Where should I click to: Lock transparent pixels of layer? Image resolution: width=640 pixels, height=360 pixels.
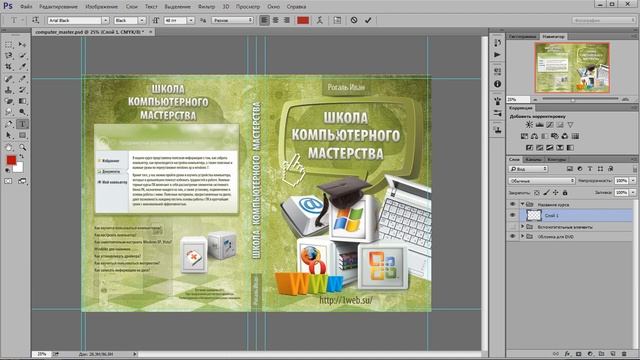pos(537,193)
